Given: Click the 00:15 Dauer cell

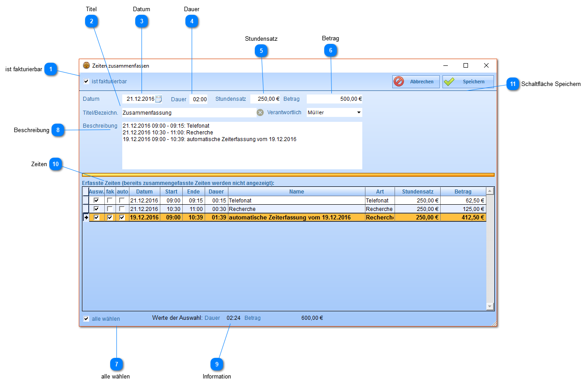Looking at the screenshot, I should [216, 201].
